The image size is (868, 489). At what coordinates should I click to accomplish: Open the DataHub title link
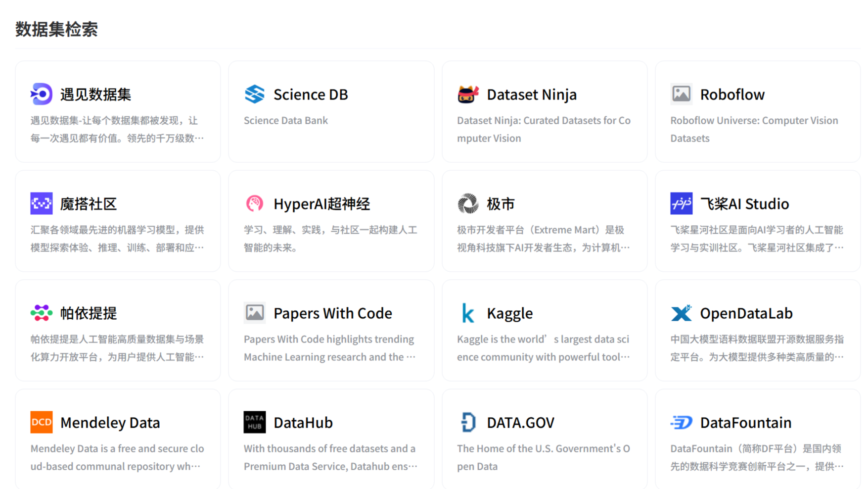pos(303,423)
